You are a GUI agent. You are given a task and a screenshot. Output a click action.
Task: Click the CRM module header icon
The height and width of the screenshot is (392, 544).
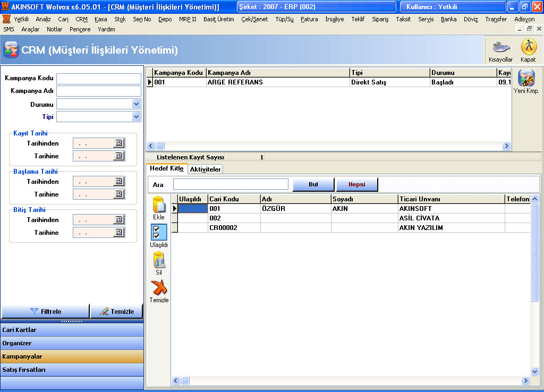pos(11,49)
